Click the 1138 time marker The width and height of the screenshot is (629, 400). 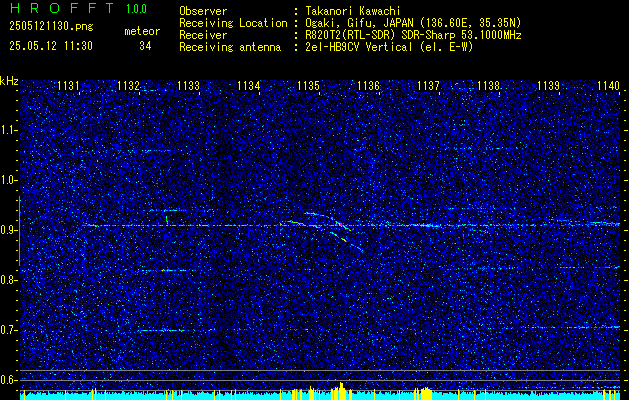click(488, 85)
